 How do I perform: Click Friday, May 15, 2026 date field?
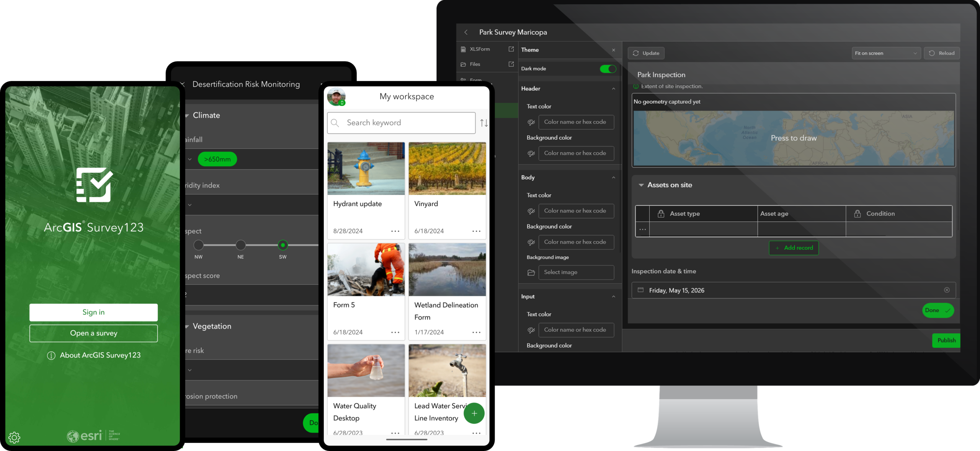click(793, 290)
